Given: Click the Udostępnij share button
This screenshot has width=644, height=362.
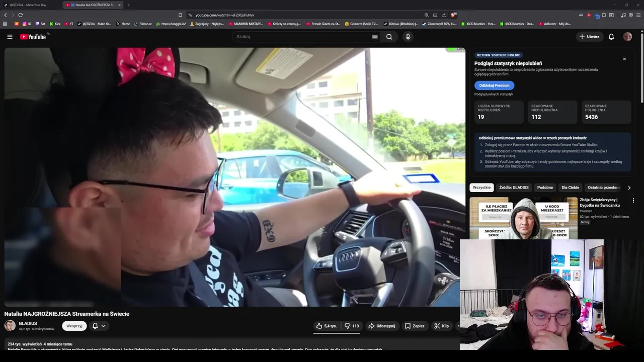Looking at the screenshot, I should tap(382, 326).
